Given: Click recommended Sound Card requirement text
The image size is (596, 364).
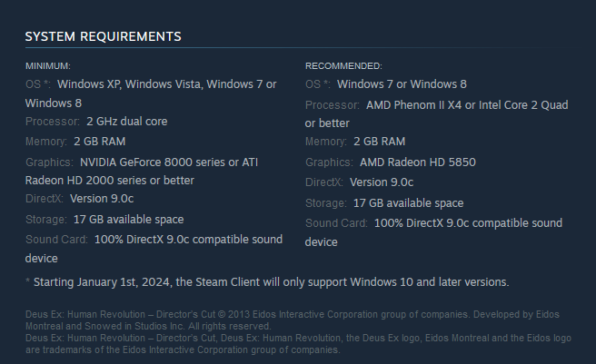Looking at the screenshot, I should [433, 232].
